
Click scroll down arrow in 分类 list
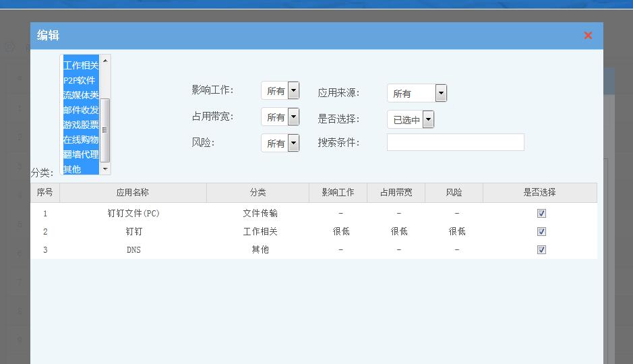(x=105, y=169)
